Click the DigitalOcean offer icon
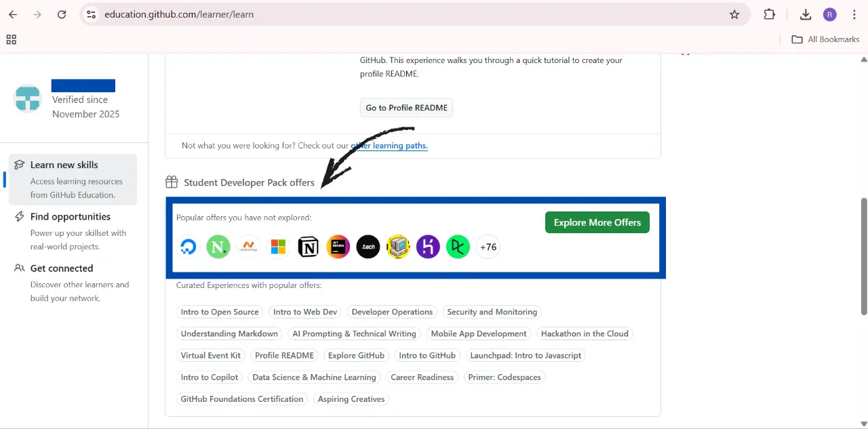This screenshot has height=429, width=868. tap(189, 247)
